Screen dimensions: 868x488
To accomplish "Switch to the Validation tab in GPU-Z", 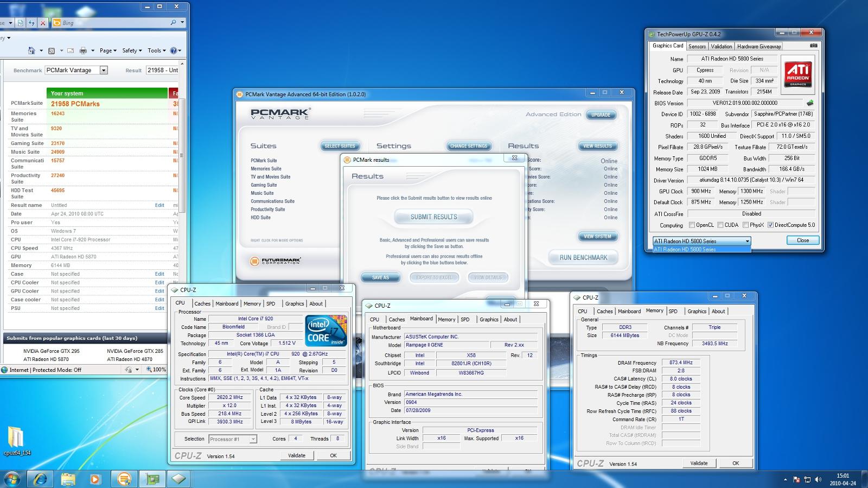I will tap(722, 47).
